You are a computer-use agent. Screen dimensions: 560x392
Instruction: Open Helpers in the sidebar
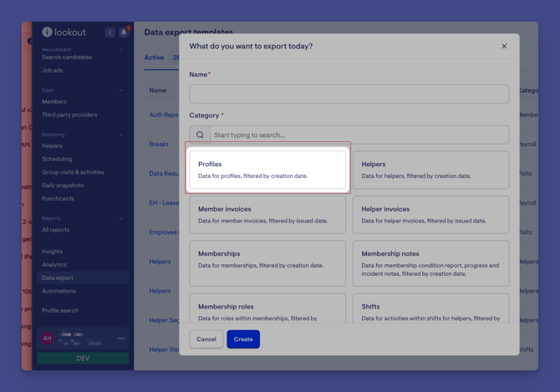52,145
